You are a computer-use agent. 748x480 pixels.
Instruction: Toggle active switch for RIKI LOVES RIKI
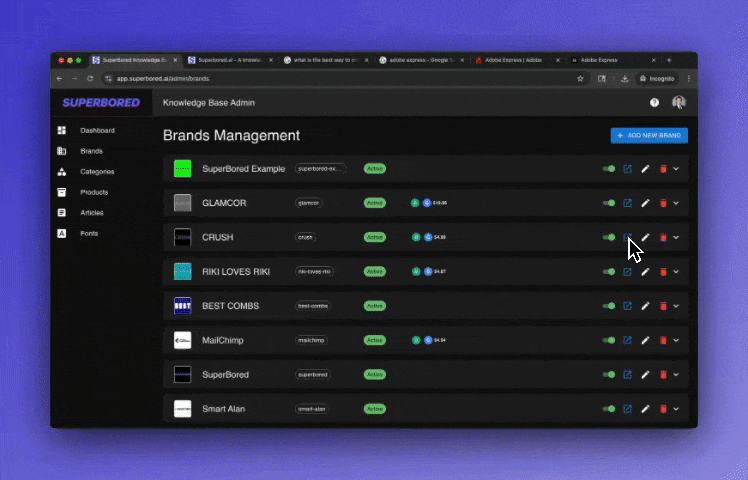coord(609,272)
